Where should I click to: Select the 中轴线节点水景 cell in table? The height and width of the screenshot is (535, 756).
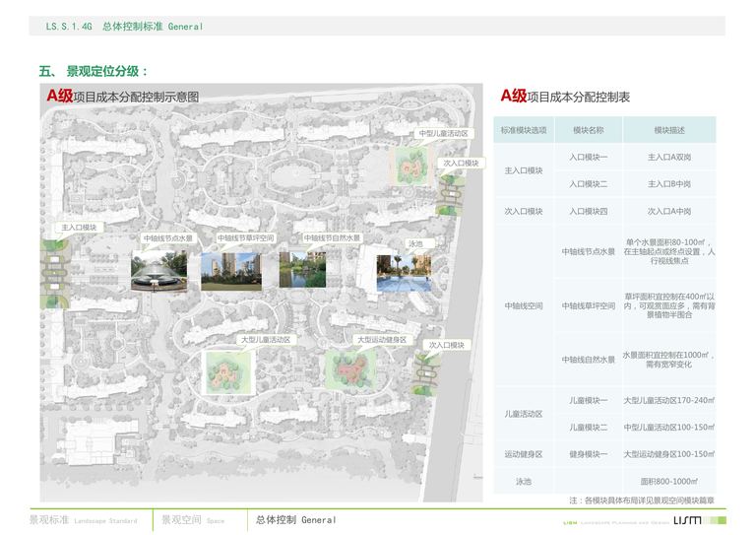click(x=589, y=251)
